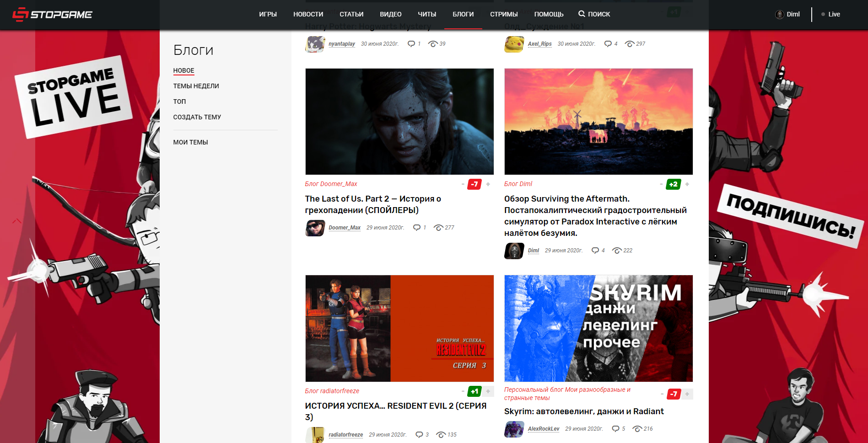Open ВИДЕО menu

[391, 14]
